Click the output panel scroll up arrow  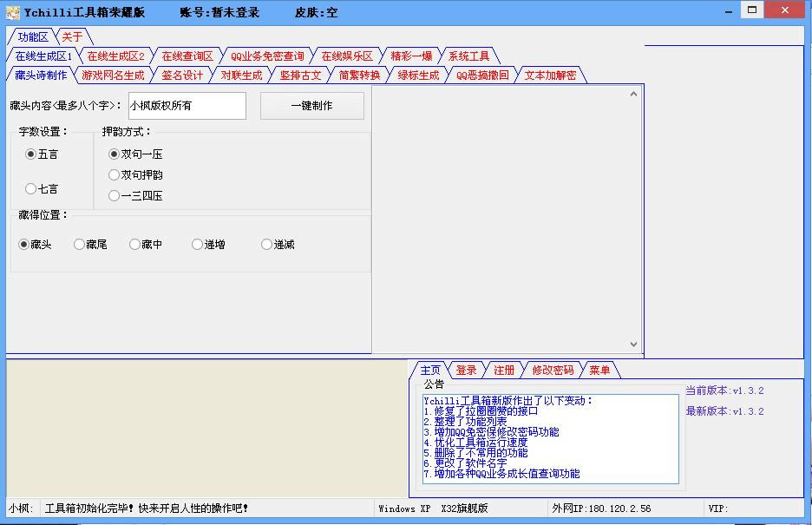tap(633, 92)
